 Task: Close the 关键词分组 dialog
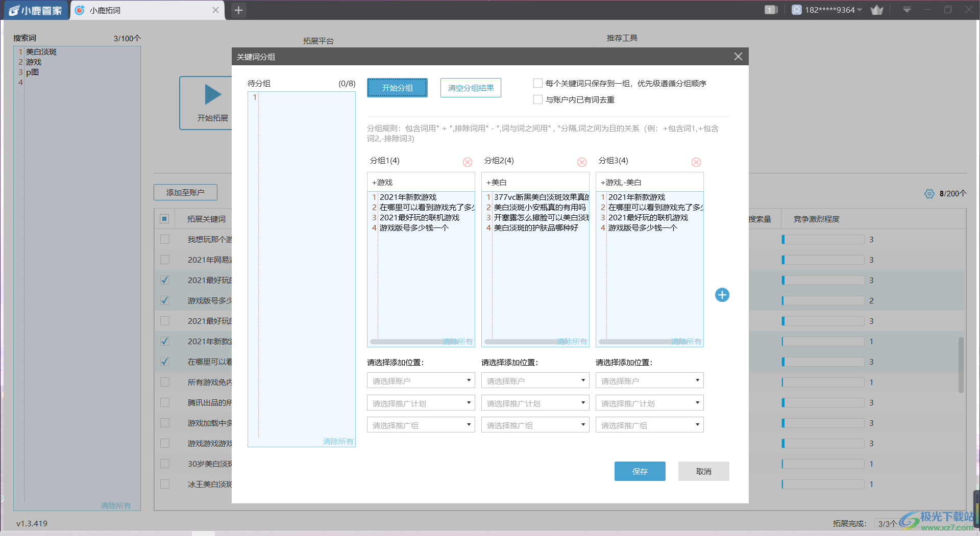tap(738, 57)
